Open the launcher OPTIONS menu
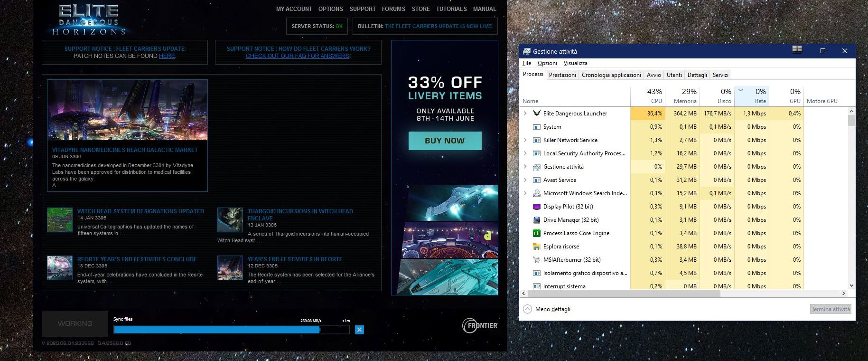The image size is (868, 361). [x=331, y=9]
